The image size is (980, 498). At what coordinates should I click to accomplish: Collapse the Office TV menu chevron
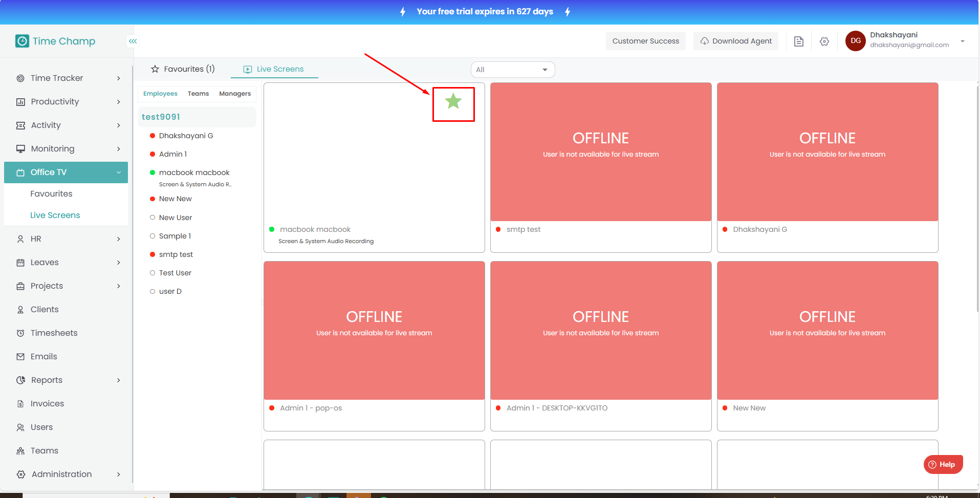click(119, 172)
